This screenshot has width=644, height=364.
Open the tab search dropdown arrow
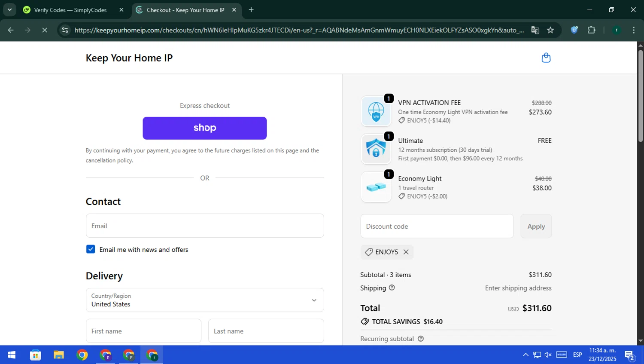pos(9,9)
